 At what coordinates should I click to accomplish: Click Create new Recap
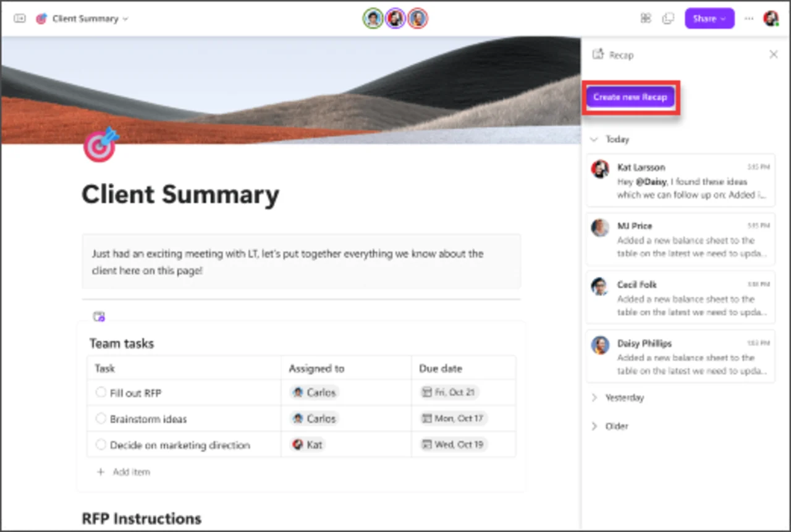631,97
